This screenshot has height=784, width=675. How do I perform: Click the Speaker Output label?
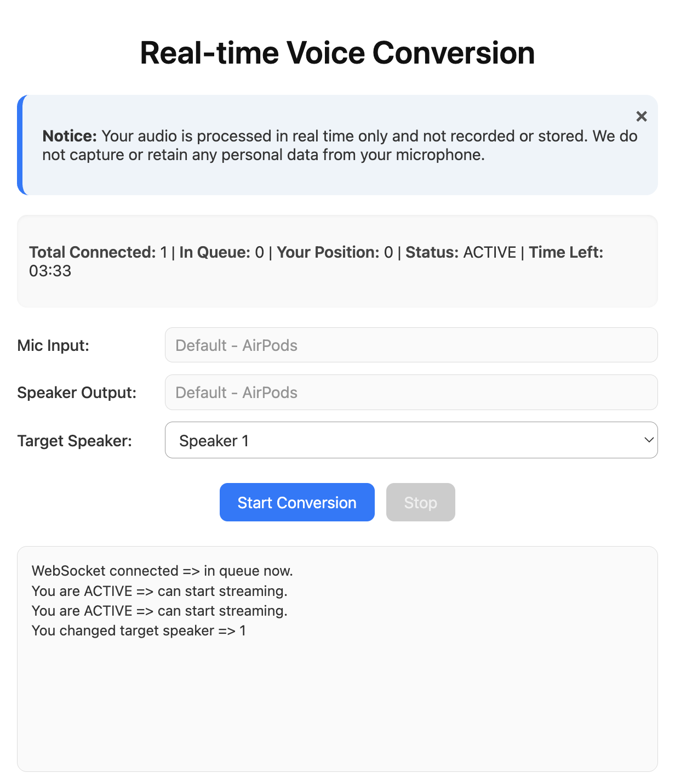point(77,393)
